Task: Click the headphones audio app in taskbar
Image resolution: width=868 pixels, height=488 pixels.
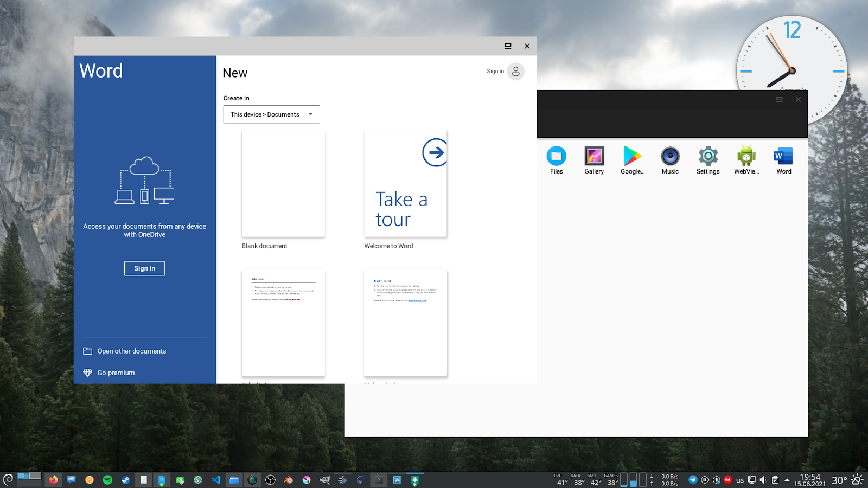Action: [x=360, y=480]
